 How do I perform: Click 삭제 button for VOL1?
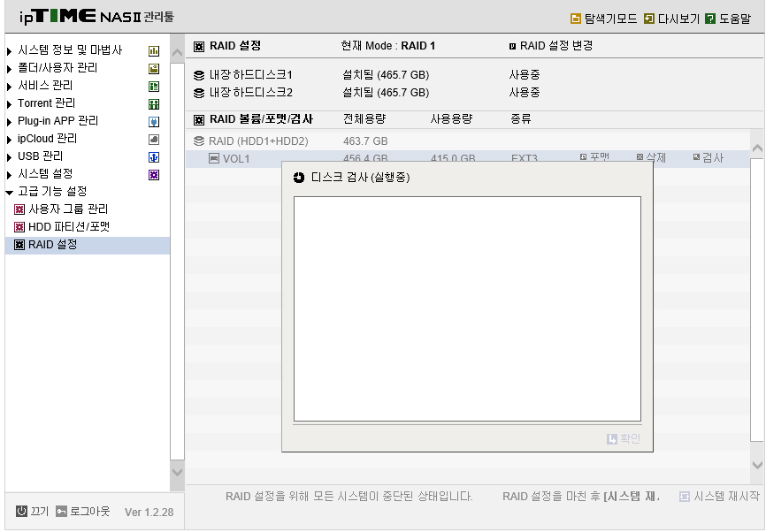point(651,157)
